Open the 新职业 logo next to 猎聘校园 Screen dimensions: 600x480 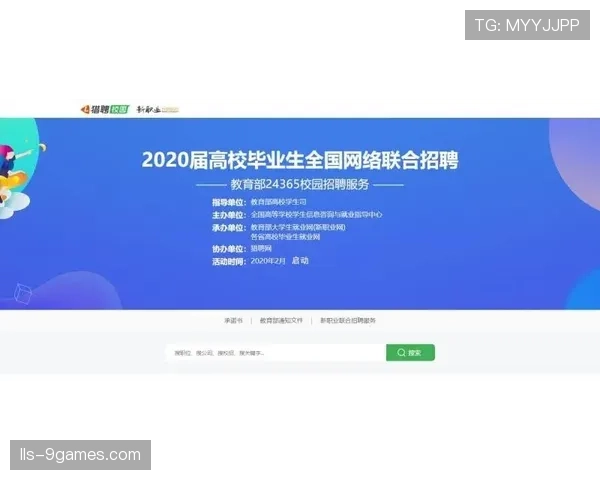pyautogui.click(x=158, y=110)
